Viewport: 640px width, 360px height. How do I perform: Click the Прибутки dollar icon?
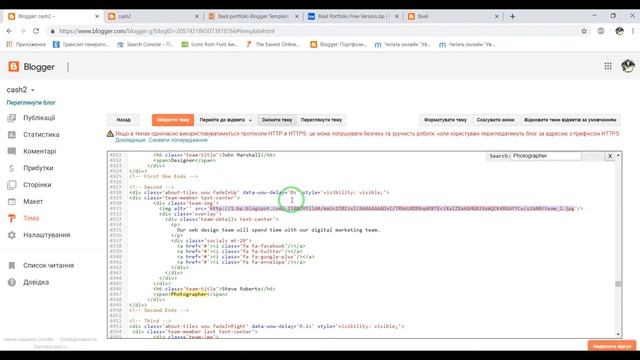coord(11,168)
